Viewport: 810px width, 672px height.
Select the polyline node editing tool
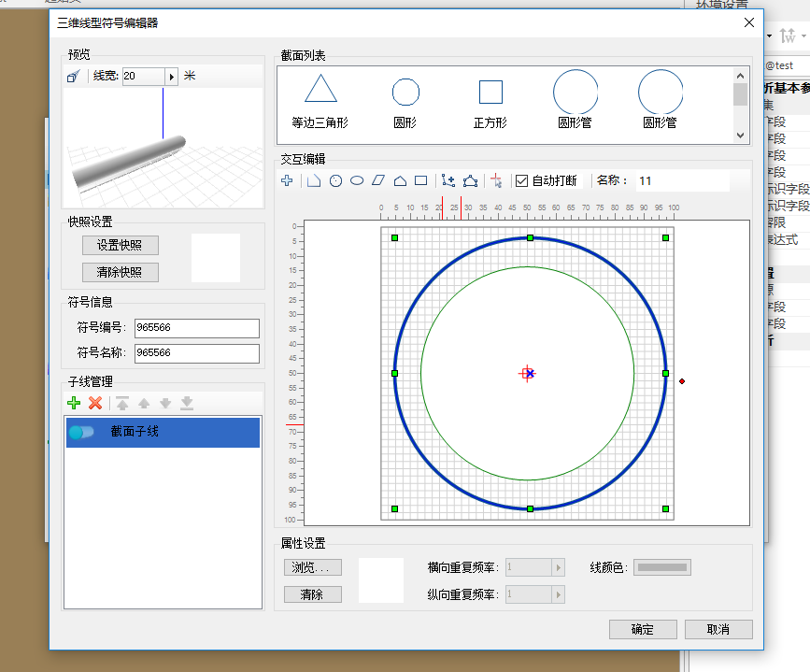click(446, 180)
